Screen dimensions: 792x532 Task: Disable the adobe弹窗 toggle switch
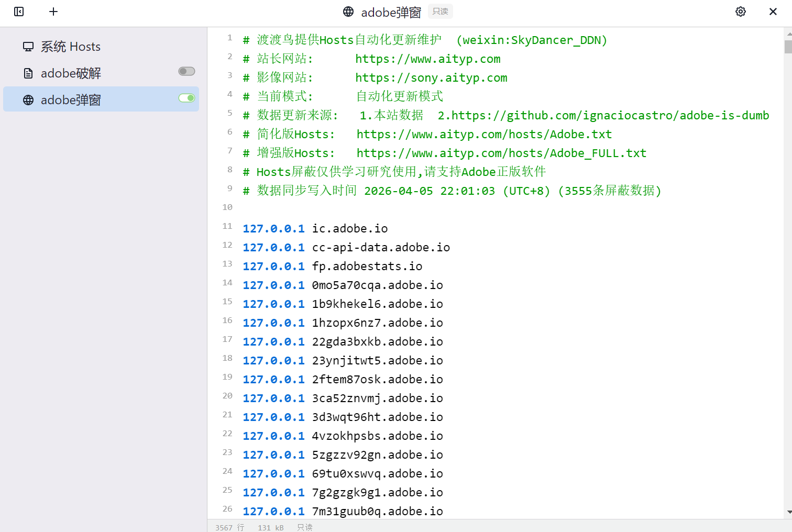186,98
